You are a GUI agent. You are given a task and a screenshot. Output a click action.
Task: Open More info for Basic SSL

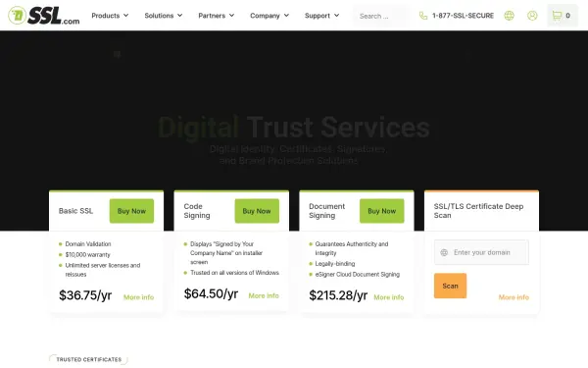click(138, 297)
